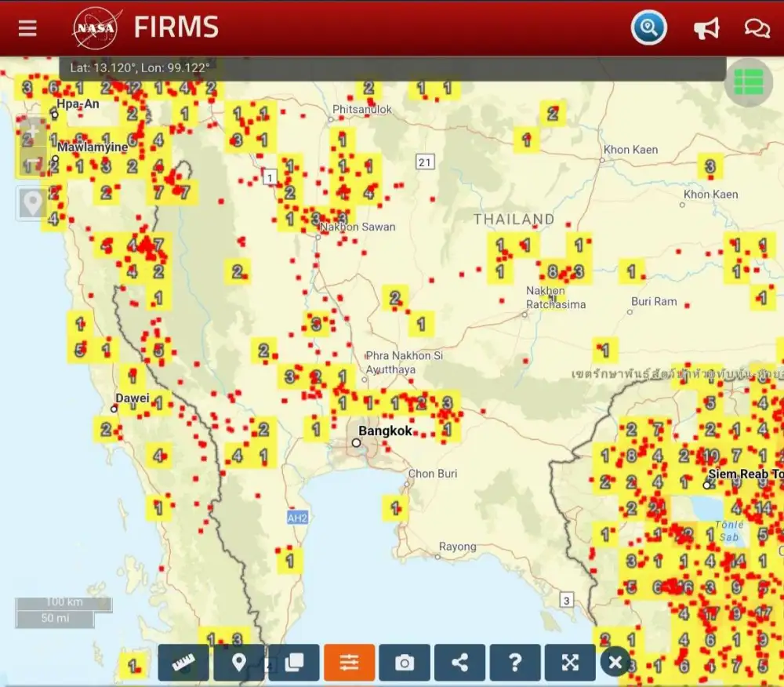The width and height of the screenshot is (784, 687).
Task: Open the help question mark
Action: click(515, 663)
